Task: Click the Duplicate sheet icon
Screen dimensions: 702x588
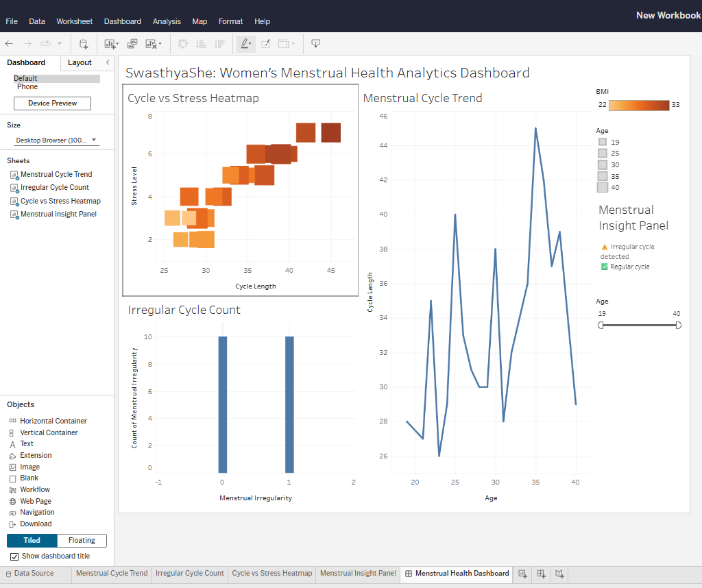Action: (x=132, y=44)
